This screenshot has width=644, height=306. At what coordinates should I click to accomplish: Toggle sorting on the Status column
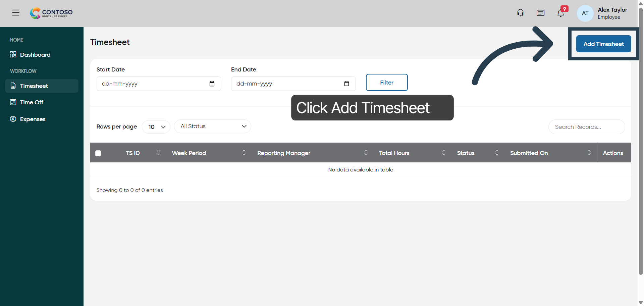pyautogui.click(x=497, y=153)
